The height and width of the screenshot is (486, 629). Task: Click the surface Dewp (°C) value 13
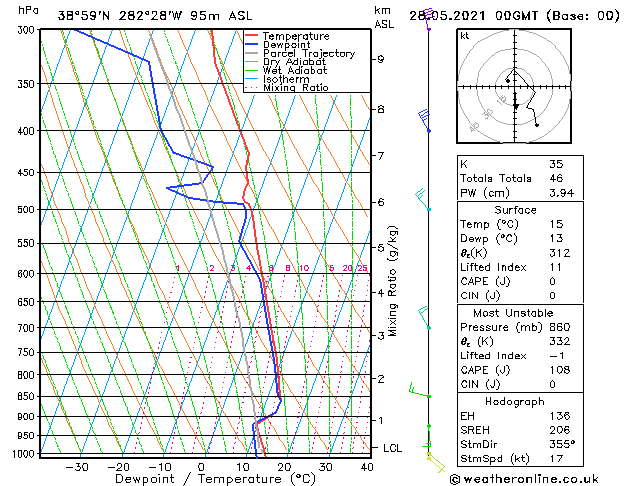pyautogui.click(x=556, y=238)
